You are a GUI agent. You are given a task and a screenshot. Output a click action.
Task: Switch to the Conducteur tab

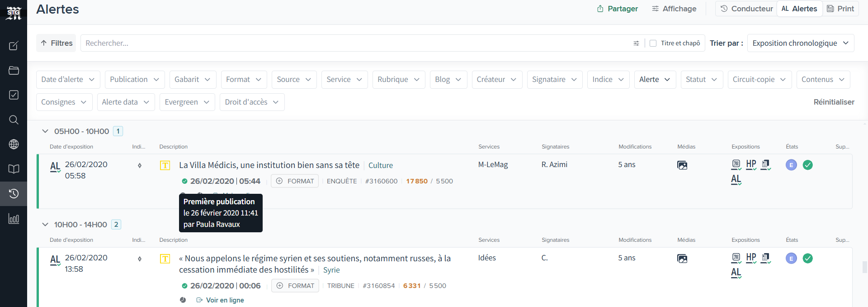pos(746,9)
